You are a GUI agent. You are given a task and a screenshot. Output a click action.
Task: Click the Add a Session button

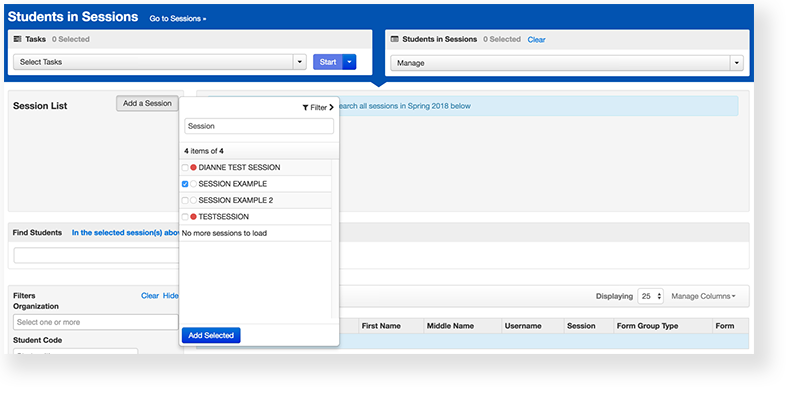pyautogui.click(x=147, y=103)
